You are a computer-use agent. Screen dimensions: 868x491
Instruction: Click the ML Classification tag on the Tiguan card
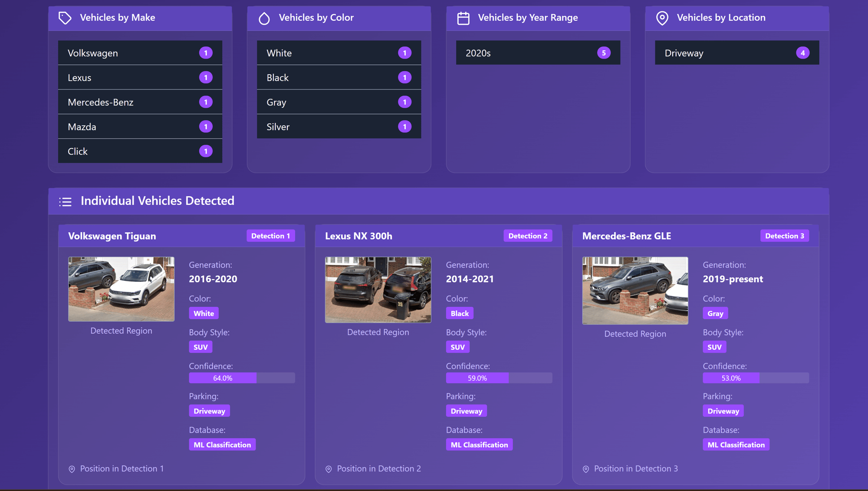(222, 445)
